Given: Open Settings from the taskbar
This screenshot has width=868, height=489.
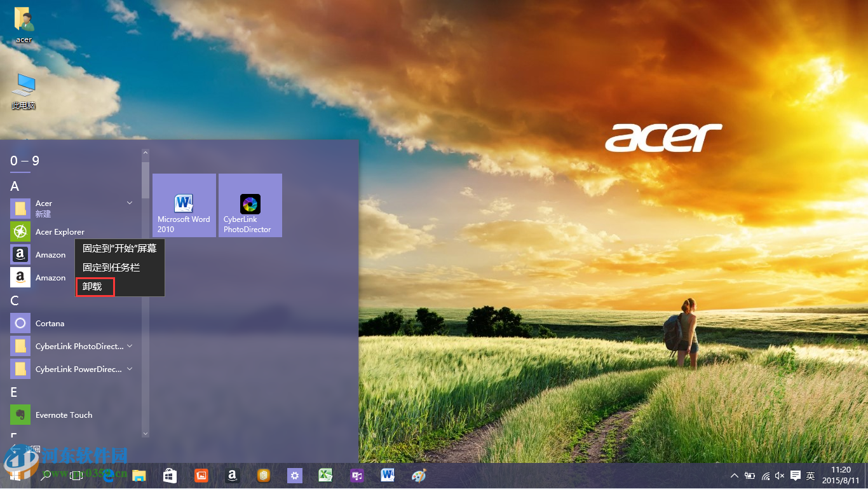Looking at the screenshot, I should point(294,475).
